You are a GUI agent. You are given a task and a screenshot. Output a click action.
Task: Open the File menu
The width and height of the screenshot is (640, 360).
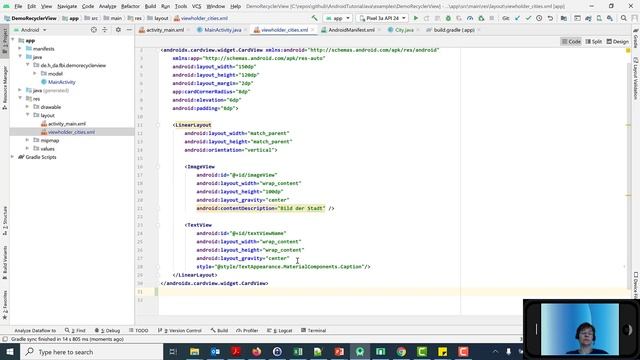click(x=18, y=7)
